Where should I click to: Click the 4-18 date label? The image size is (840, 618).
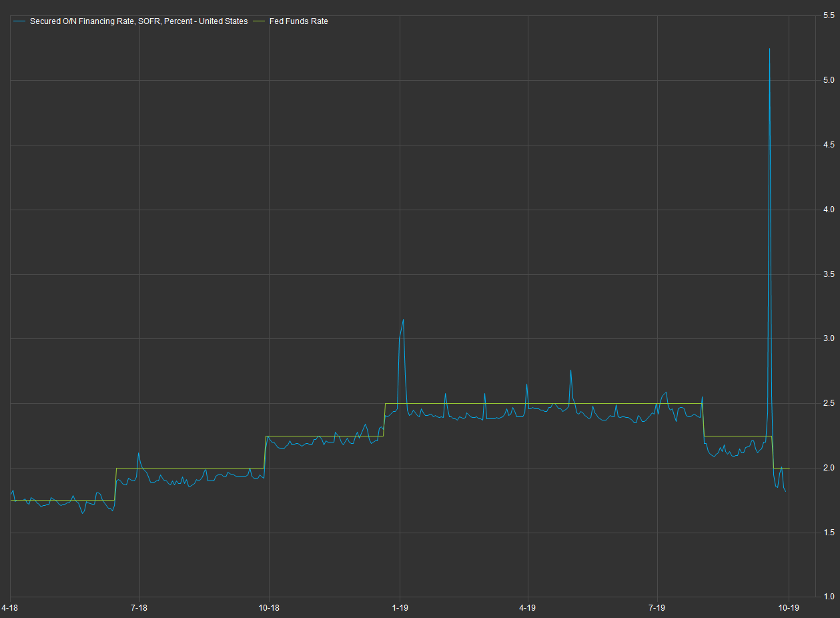pyautogui.click(x=11, y=608)
